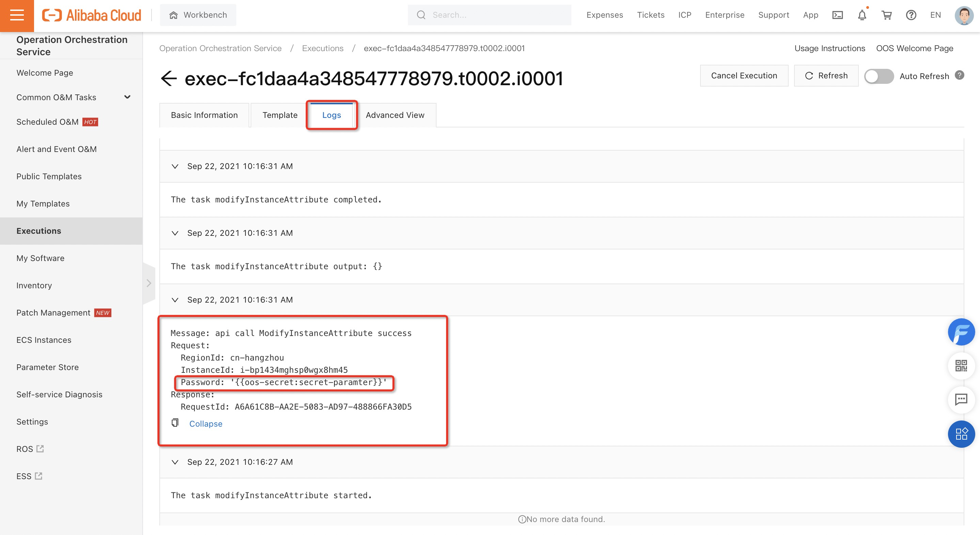Open the blue floating assistant icon

coord(961,332)
